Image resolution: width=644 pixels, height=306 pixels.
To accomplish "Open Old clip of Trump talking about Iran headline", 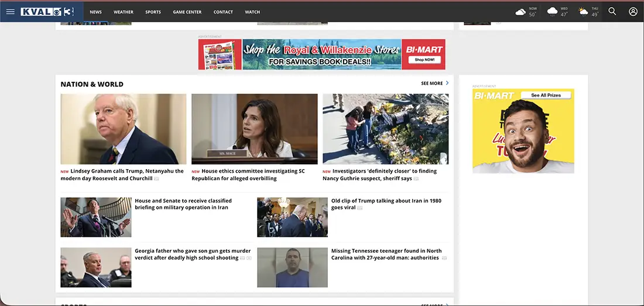I will click(x=386, y=204).
